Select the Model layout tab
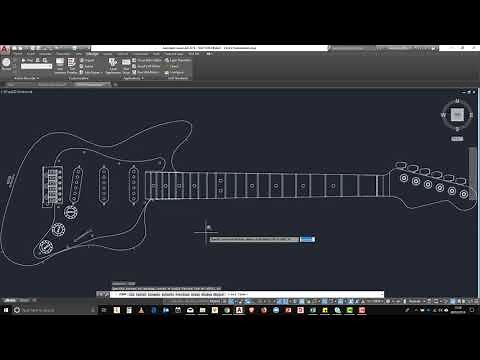The height and width of the screenshot is (360, 480). click(10, 300)
